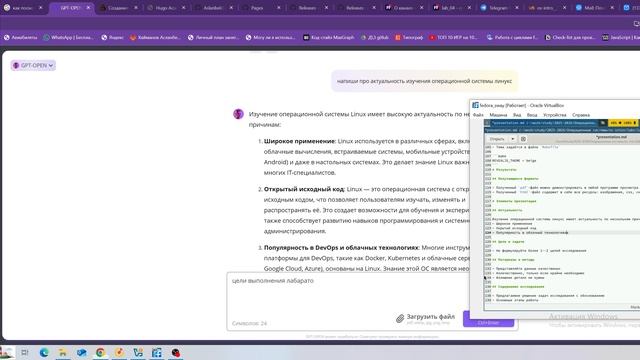Open the Устройства menu in VirtualBox
Image resolution: width=640 pixels, height=360 pixels.
(x=554, y=115)
